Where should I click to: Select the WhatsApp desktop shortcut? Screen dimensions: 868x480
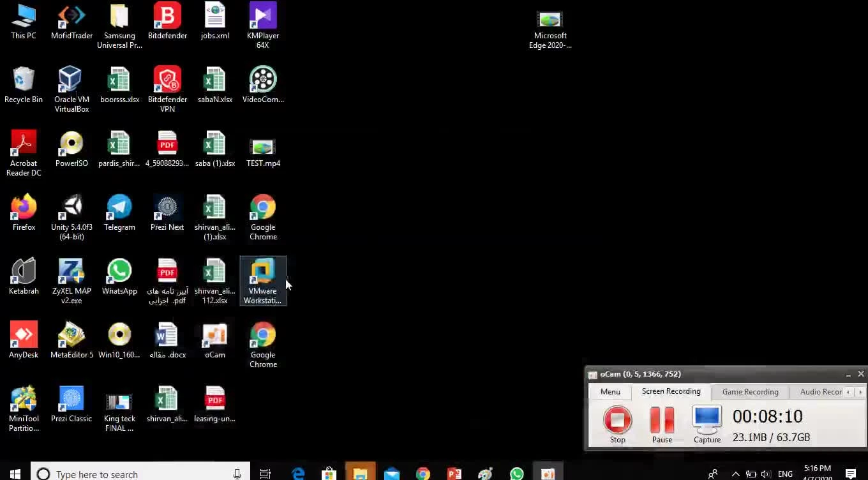click(x=119, y=277)
